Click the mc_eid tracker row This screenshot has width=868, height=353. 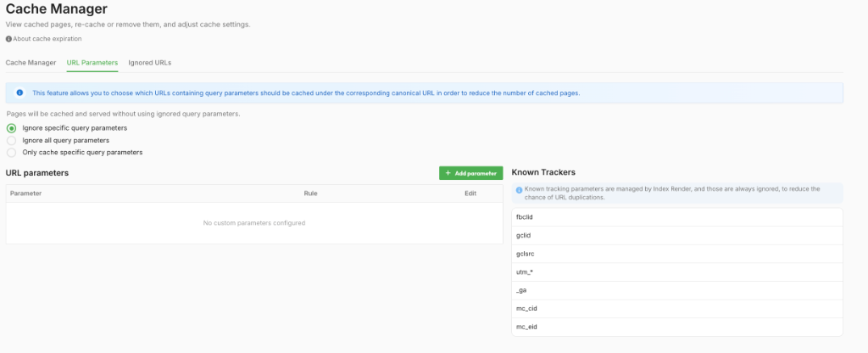(677, 327)
